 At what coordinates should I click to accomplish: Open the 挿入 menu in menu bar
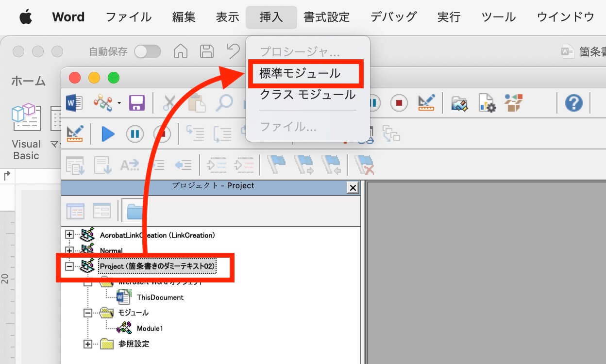271,17
